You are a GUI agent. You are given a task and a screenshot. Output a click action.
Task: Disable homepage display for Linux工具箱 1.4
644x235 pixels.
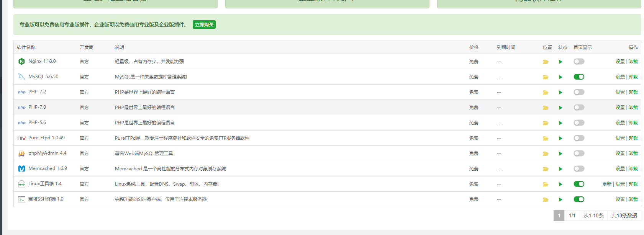pos(579,184)
